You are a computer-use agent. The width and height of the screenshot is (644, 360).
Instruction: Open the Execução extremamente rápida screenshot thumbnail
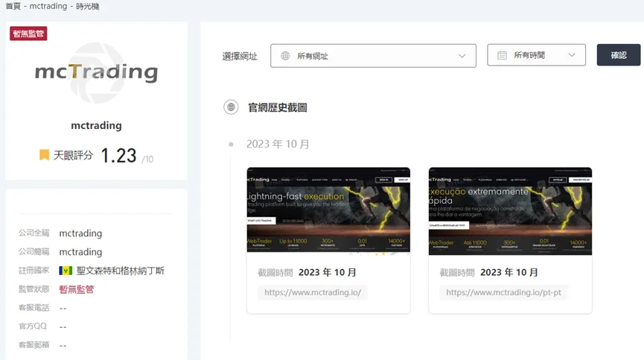[x=510, y=211]
